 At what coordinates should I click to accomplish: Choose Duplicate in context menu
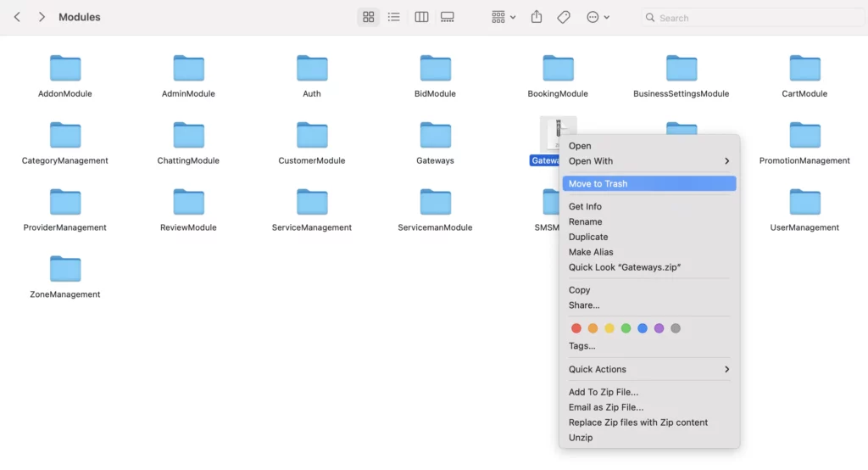pos(649,237)
